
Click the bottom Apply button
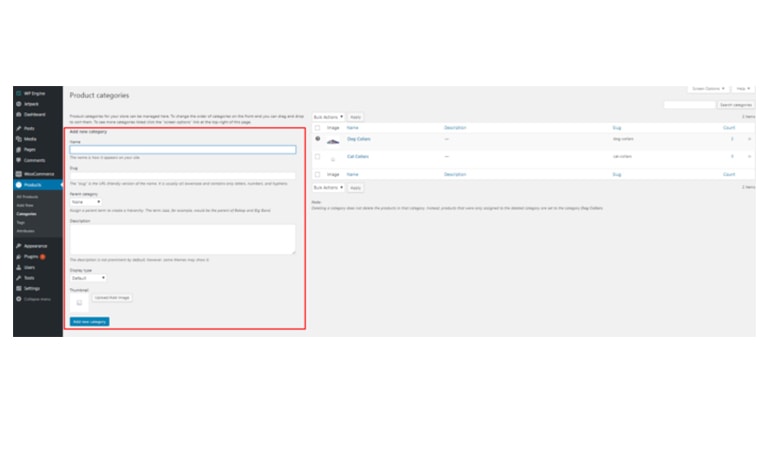(356, 188)
